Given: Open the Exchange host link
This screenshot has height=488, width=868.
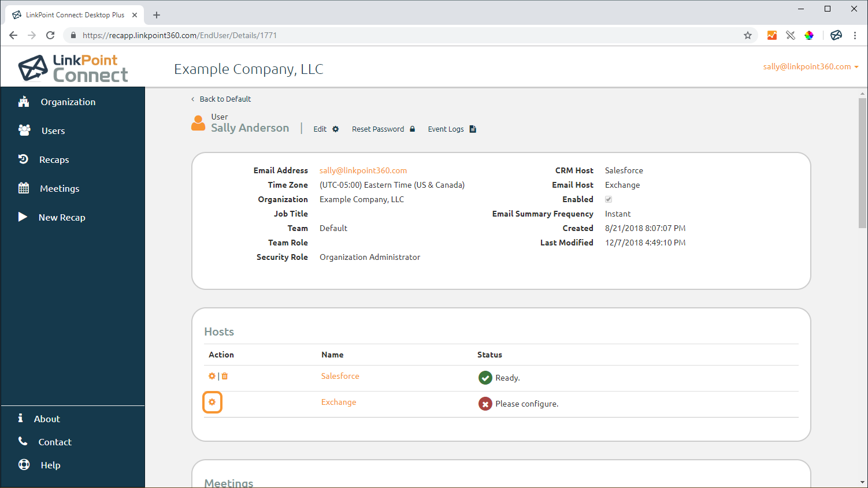Looking at the screenshot, I should pyautogui.click(x=339, y=402).
